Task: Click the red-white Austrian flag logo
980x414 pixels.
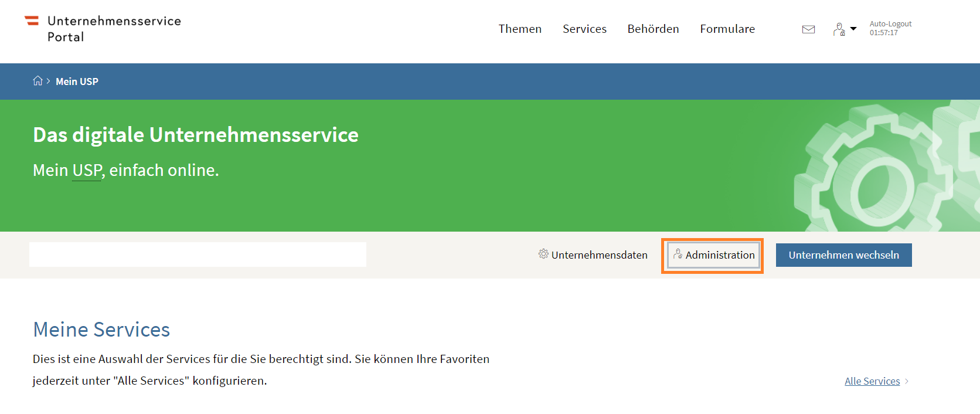Action: point(32,21)
